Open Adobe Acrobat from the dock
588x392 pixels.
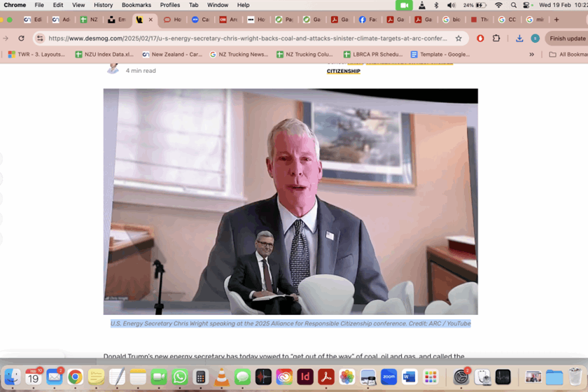325,377
